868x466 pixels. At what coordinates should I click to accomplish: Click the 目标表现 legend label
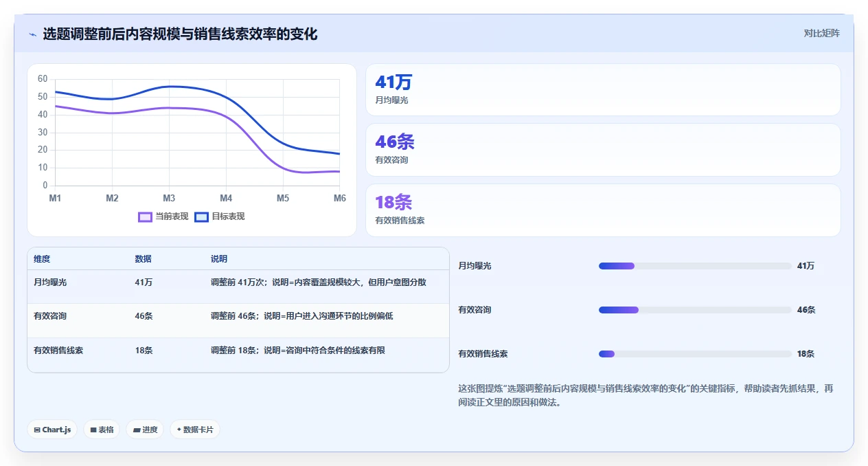[x=229, y=217]
